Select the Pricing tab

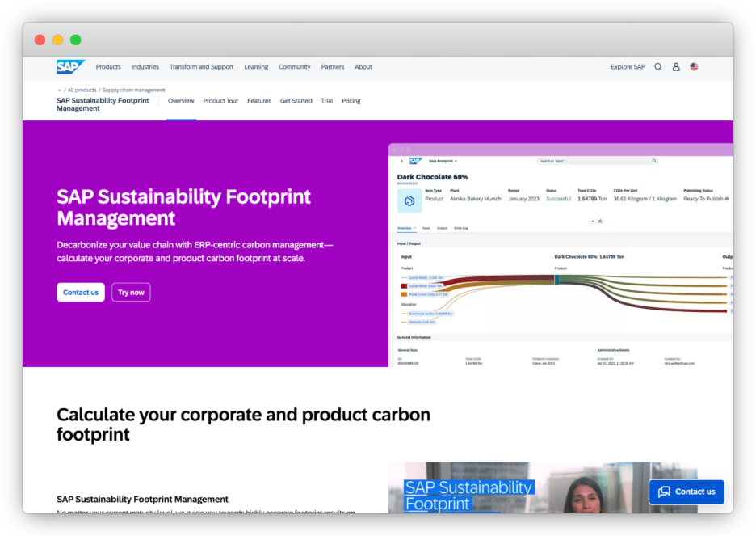351,101
